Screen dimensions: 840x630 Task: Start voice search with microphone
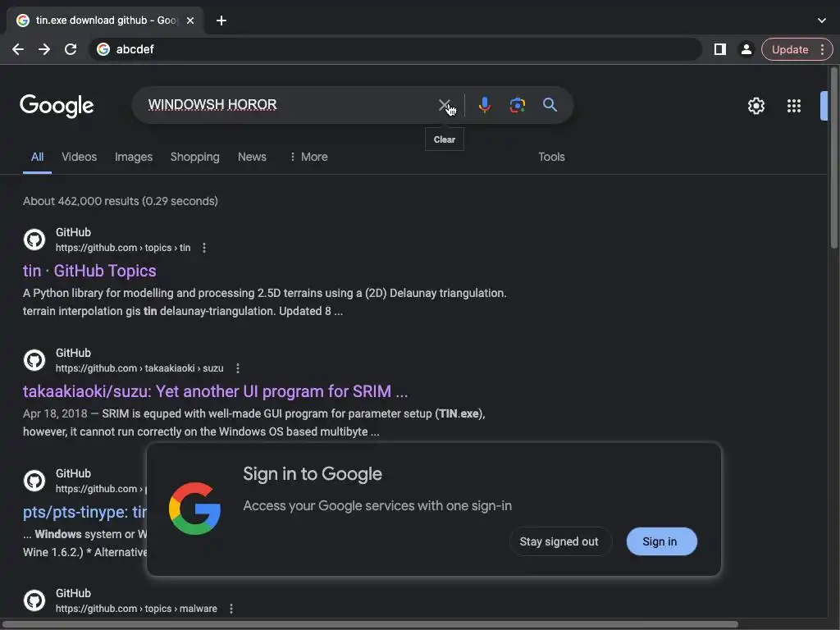click(485, 105)
